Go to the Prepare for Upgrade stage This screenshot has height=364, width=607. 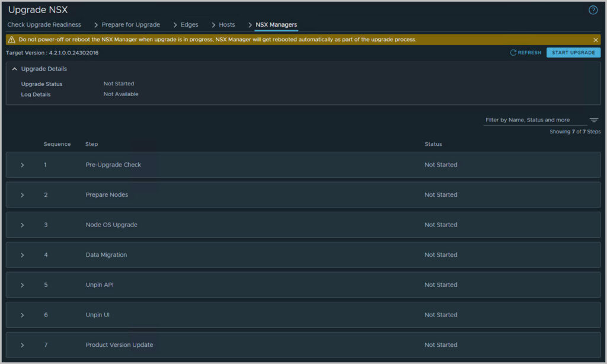[130, 24]
